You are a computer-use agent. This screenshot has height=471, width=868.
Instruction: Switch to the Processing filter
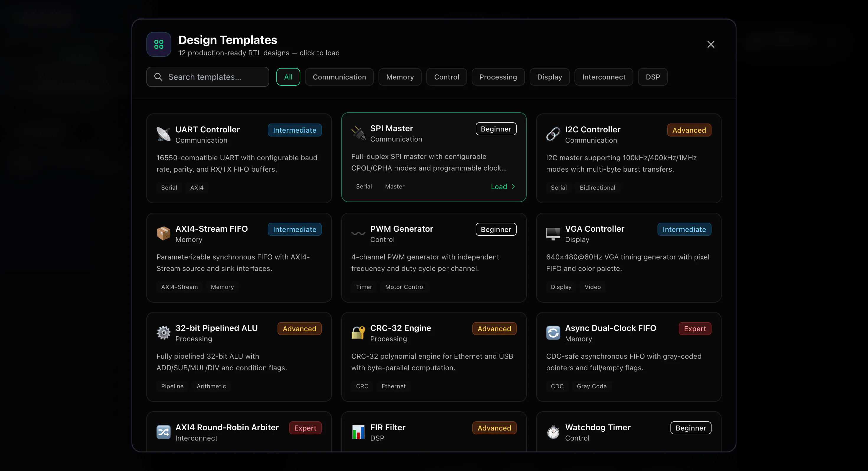(498, 77)
